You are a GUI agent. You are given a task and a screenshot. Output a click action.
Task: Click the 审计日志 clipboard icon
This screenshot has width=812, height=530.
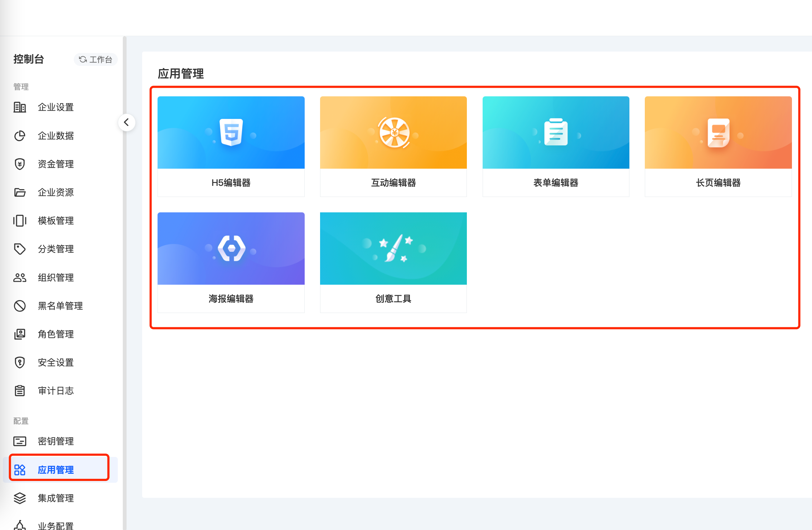click(20, 391)
